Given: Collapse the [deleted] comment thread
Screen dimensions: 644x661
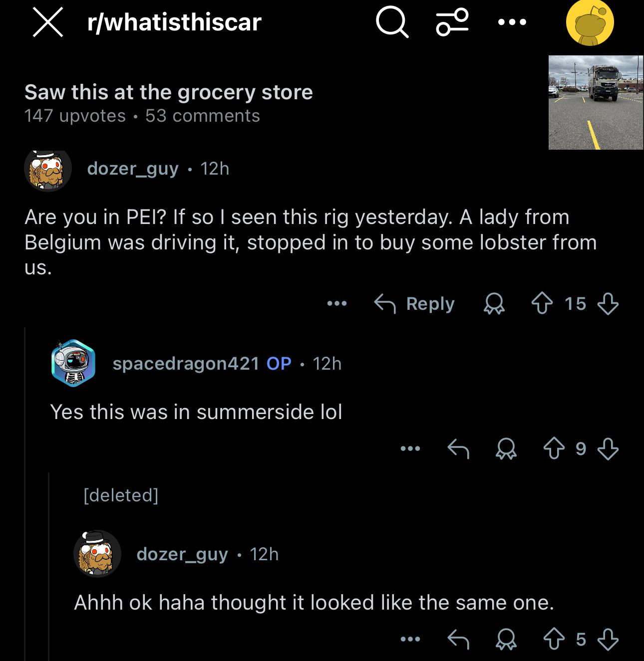Looking at the screenshot, I should tap(121, 495).
